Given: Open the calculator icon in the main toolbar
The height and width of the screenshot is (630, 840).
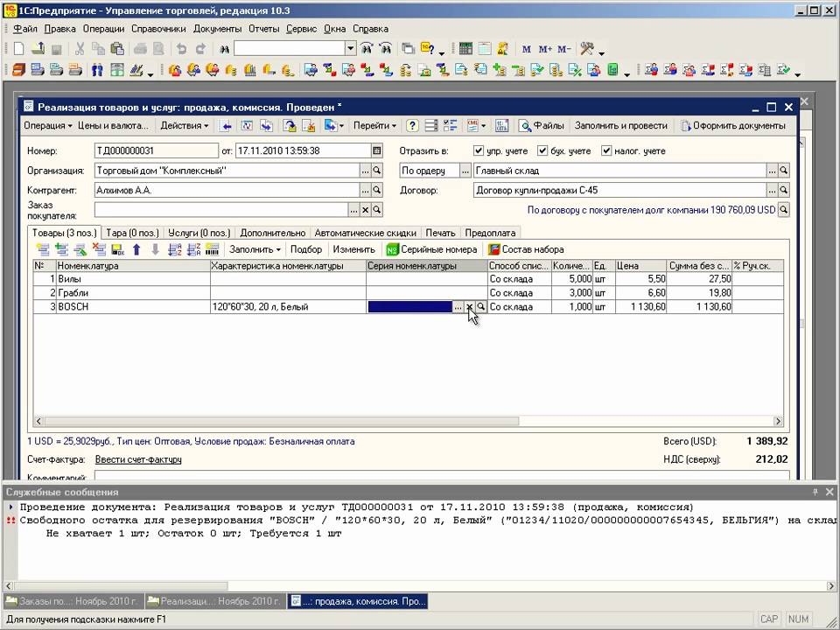Looking at the screenshot, I should pos(465,49).
